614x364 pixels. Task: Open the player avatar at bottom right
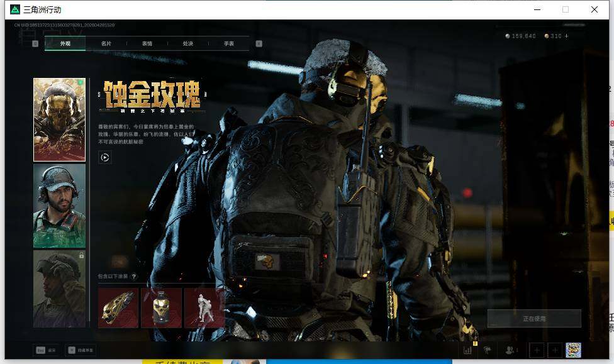pyautogui.click(x=573, y=350)
